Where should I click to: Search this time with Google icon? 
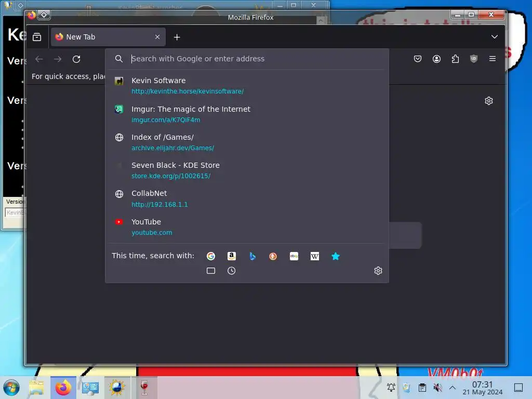211,256
